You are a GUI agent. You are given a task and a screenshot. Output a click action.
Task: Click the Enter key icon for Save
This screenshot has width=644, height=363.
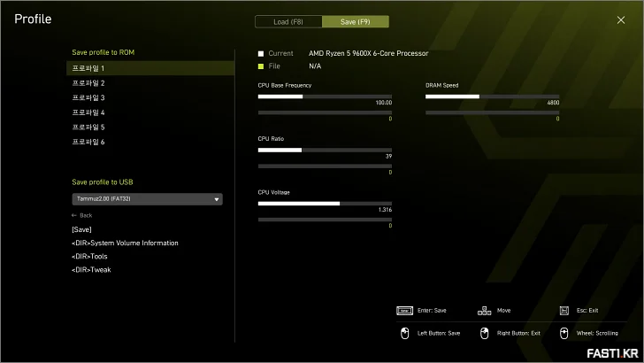click(404, 311)
